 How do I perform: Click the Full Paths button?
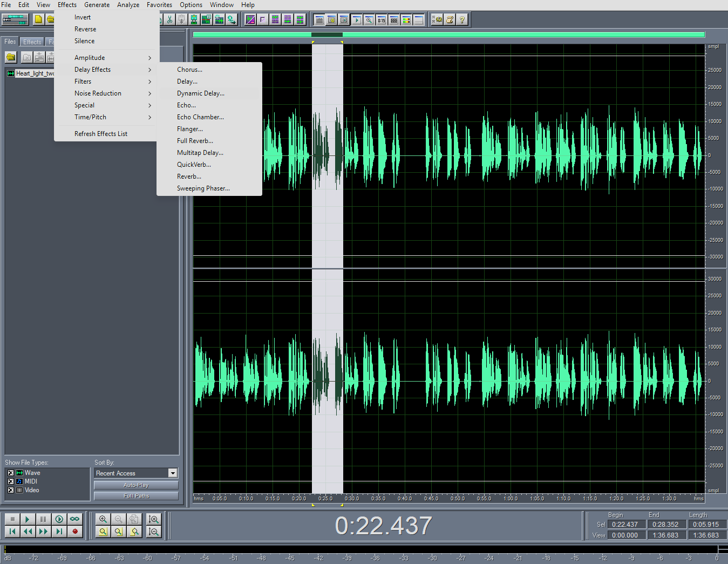[136, 496]
